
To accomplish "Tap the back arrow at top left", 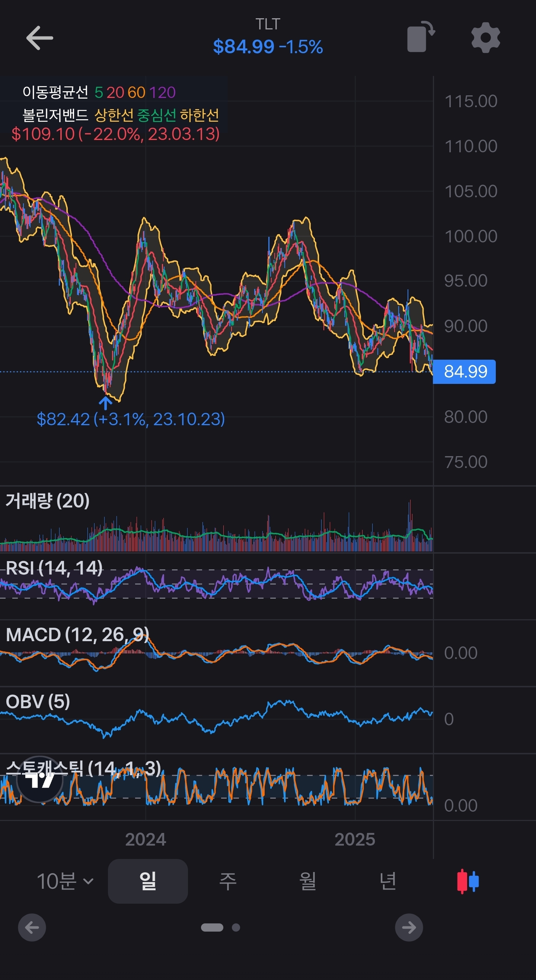I will click(x=39, y=38).
